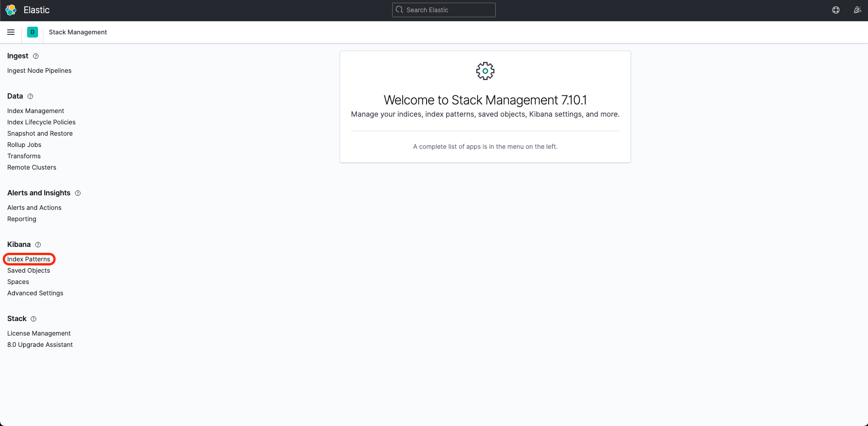The image size is (868, 426).
Task: Click the Elastic logo icon
Action: tap(11, 10)
